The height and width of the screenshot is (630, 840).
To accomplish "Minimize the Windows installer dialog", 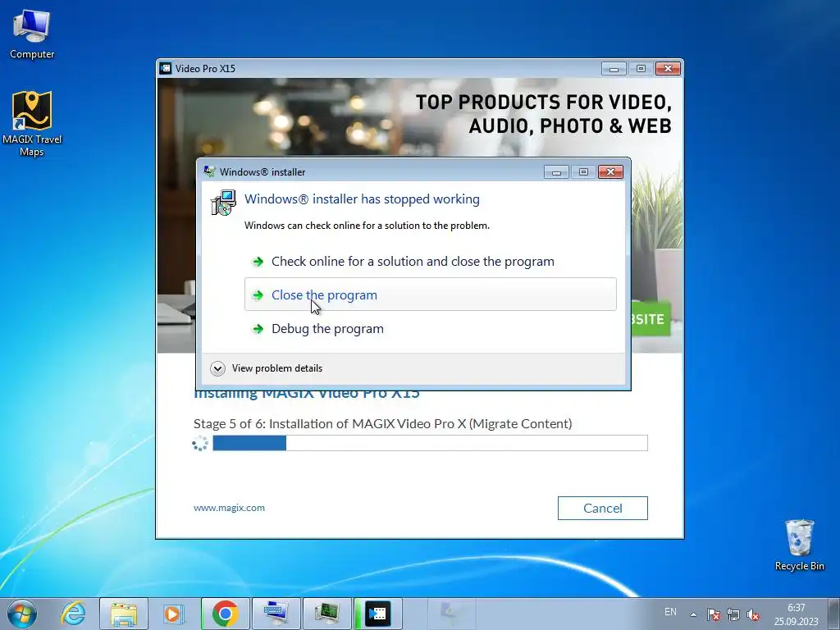I will [557, 172].
